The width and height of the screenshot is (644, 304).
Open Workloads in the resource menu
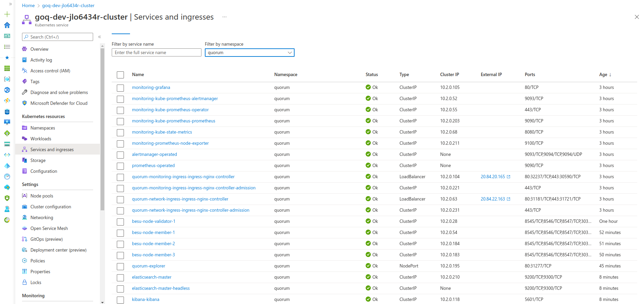[41, 139]
